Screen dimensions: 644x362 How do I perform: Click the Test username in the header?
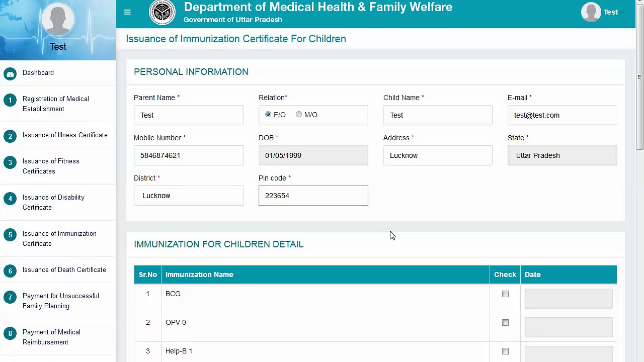611,12
